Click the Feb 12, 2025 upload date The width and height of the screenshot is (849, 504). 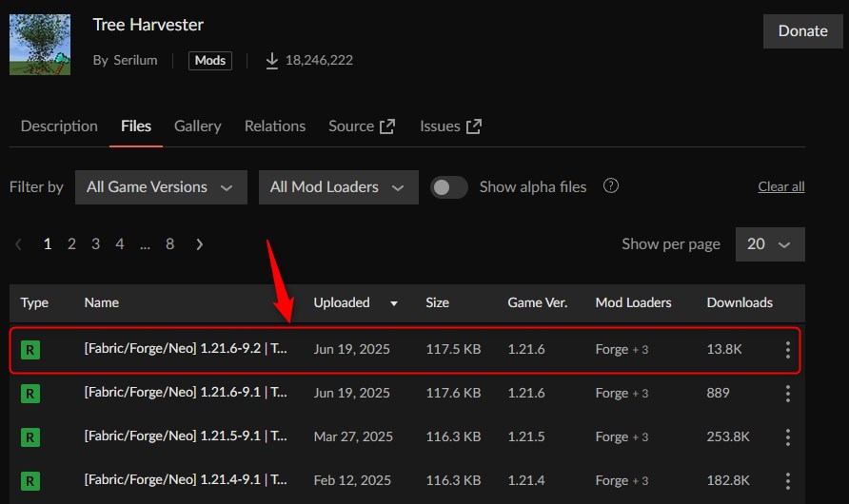point(352,480)
